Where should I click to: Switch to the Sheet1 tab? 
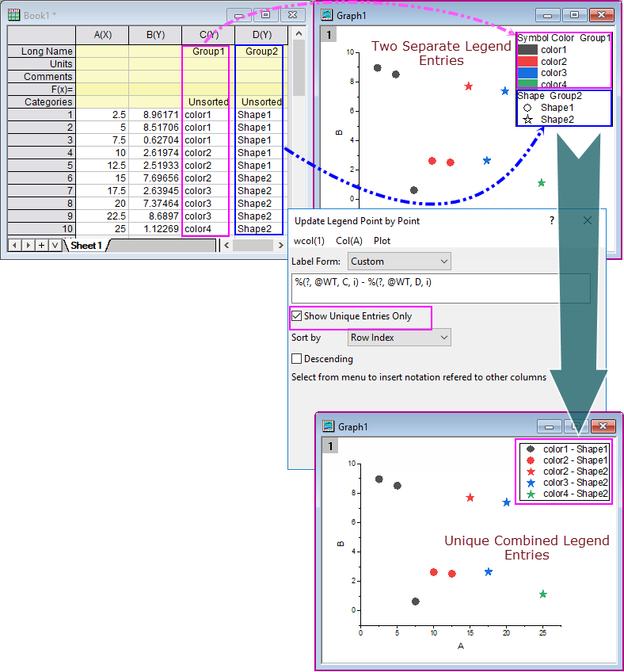point(86,246)
